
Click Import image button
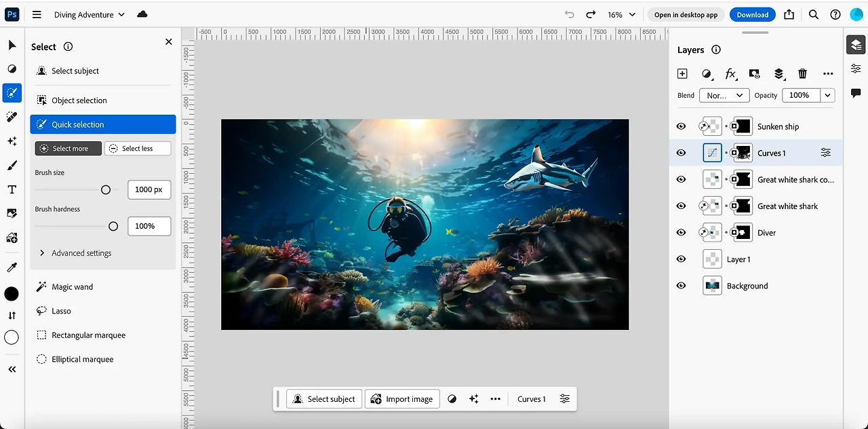coord(402,399)
